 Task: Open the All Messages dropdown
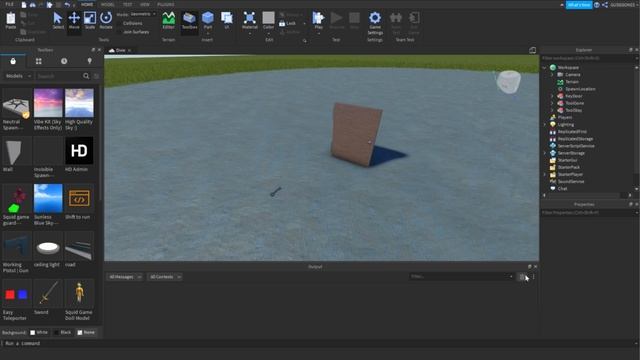(x=125, y=277)
